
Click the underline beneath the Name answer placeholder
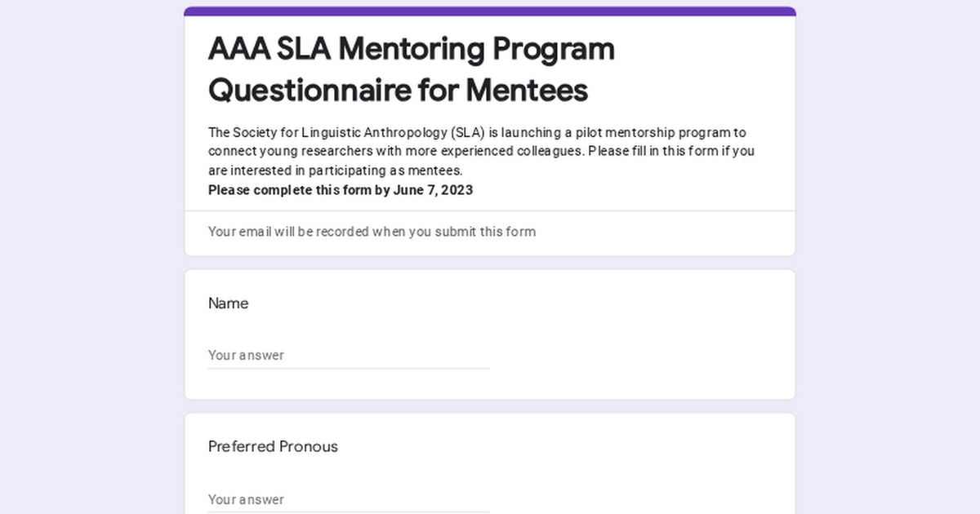click(x=349, y=369)
